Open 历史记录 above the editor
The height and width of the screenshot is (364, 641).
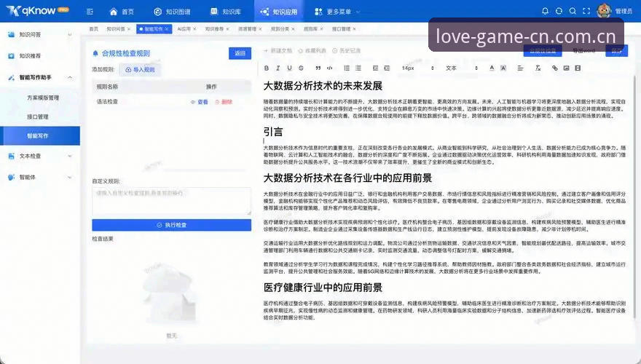point(346,51)
